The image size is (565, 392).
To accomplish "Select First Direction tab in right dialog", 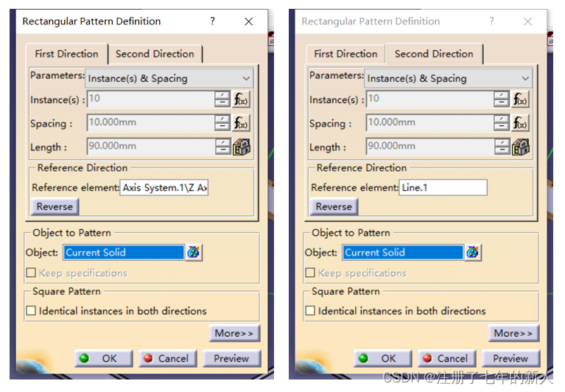I will pyautogui.click(x=345, y=54).
